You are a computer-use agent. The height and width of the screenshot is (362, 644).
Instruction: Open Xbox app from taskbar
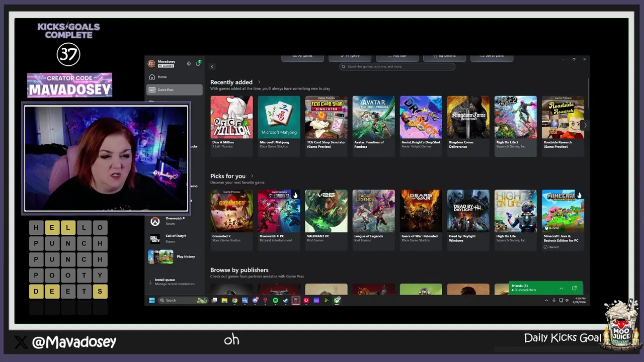pos(337,300)
